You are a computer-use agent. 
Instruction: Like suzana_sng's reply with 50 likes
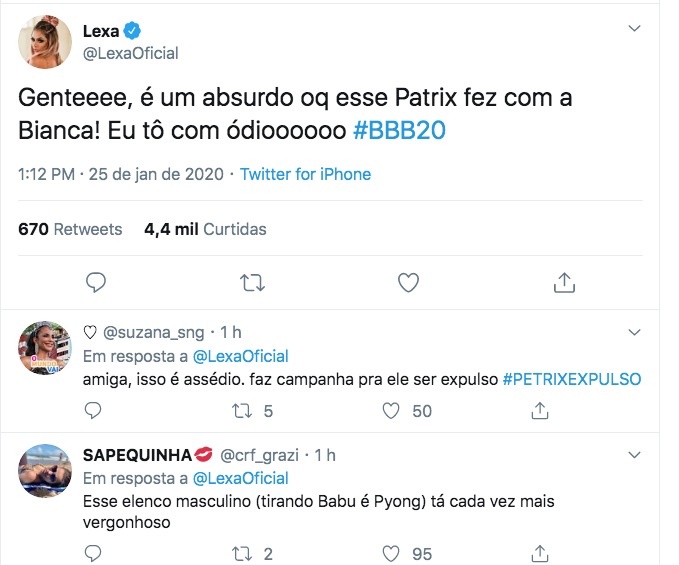click(x=393, y=410)
